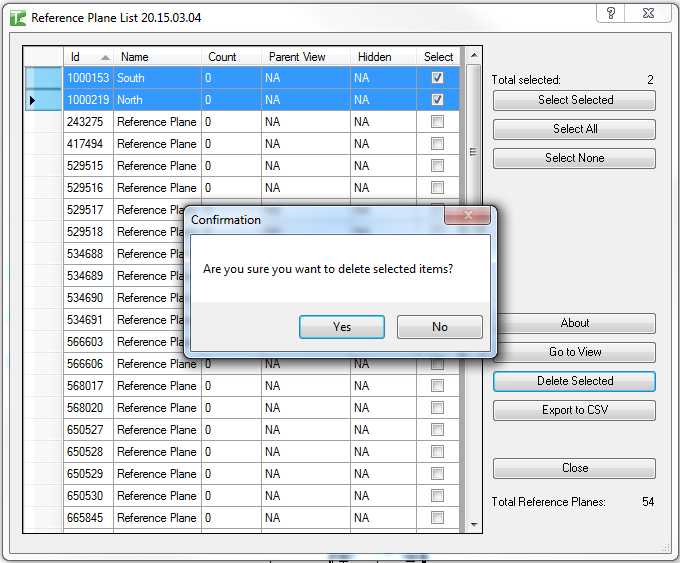This screenshot has width=680, height=563.
Task: Select the Id cell 529517
Action: pos(88,210)
